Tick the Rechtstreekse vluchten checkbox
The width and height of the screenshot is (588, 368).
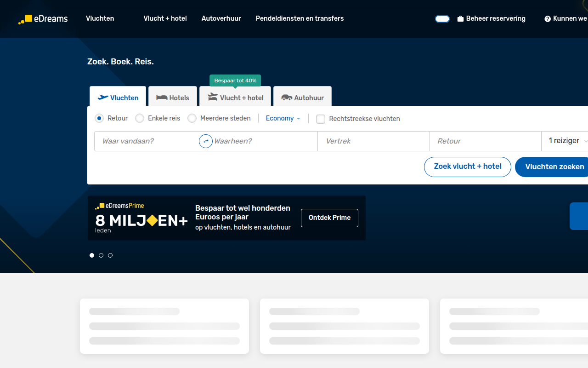[x=321, y=119]
